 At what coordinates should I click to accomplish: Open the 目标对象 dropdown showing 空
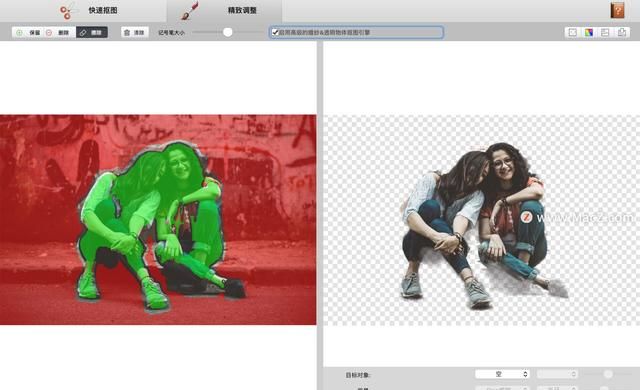coord(502,374)
